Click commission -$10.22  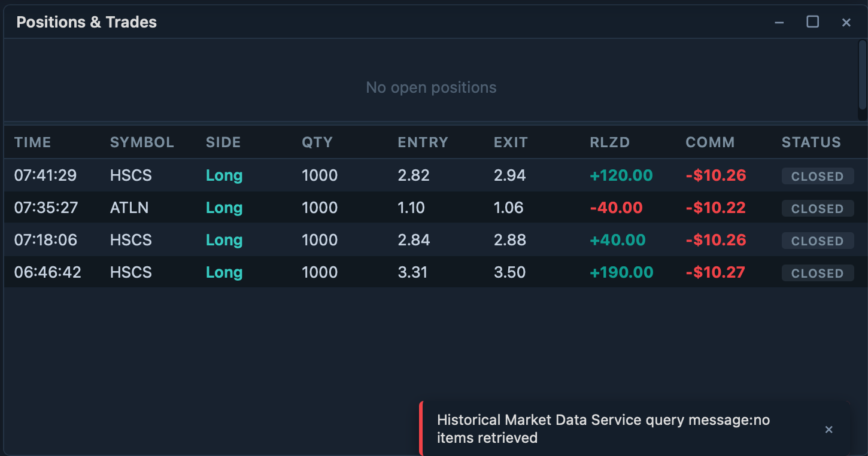pyautogui.click(x=716, y=208)
